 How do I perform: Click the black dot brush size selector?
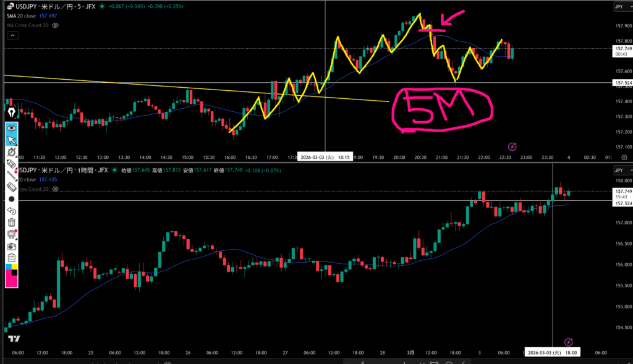pyautogui.click(x=11, y=199)
